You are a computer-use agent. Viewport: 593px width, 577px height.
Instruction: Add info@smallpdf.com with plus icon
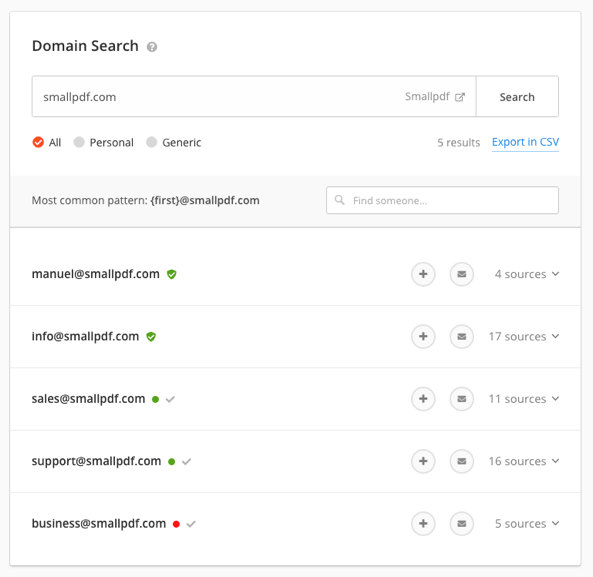tap(423, 336)
